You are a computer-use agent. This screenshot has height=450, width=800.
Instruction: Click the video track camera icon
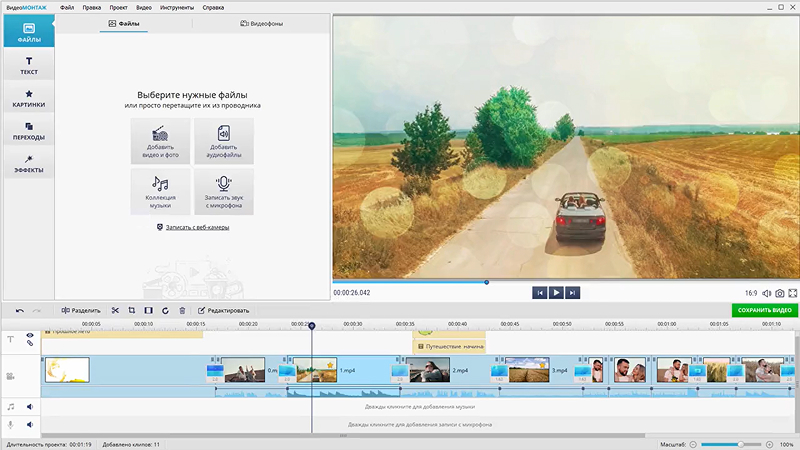[10, 377]
